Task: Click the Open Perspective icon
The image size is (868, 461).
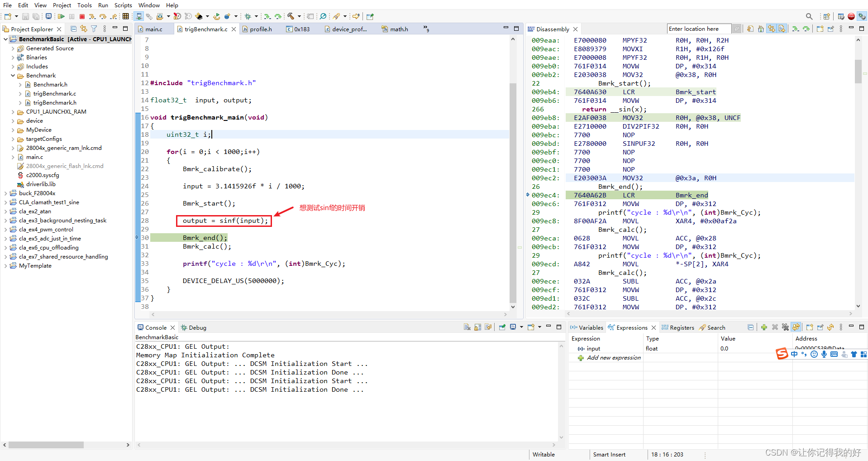Action: (827, 16)
